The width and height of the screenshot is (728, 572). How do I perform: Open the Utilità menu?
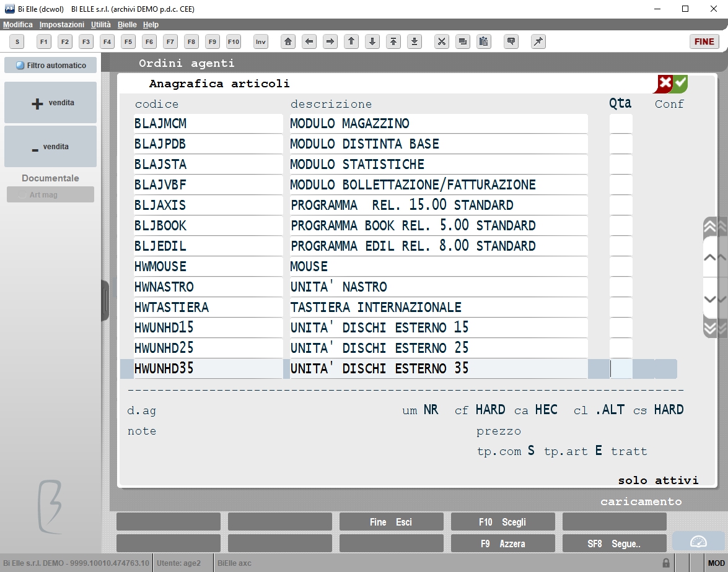pyautogui.click(x=101, y=25)
